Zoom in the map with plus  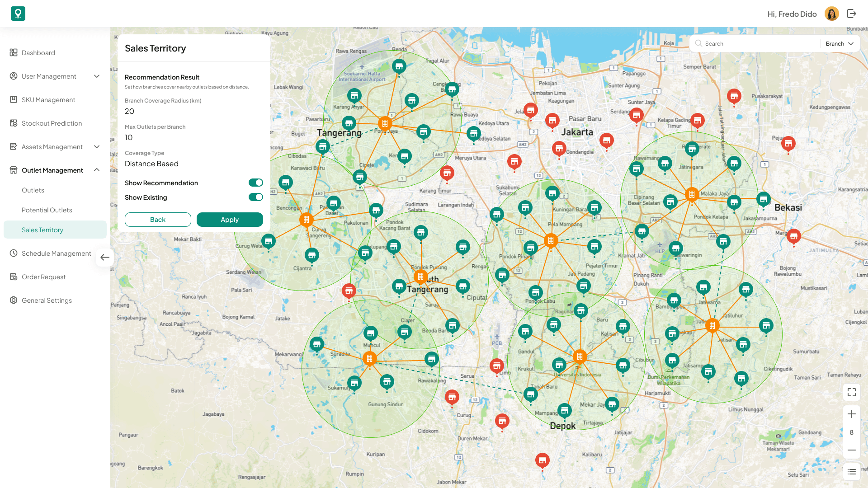pyautogui.click(x=852, y=414)
